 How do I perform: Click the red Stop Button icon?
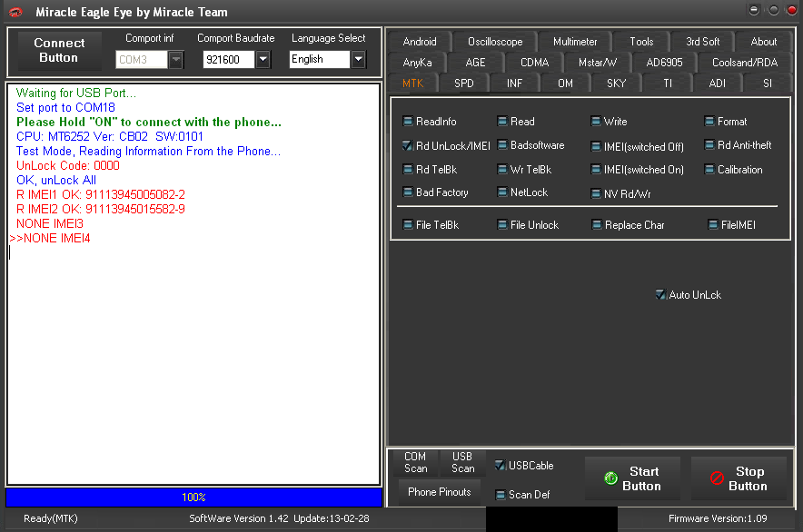(717, 478)
